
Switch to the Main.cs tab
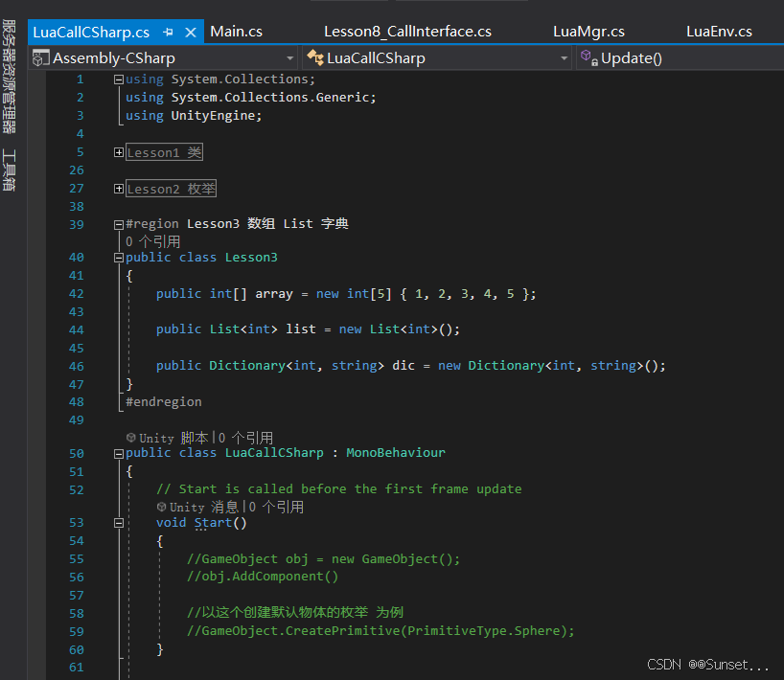point(236,32)
